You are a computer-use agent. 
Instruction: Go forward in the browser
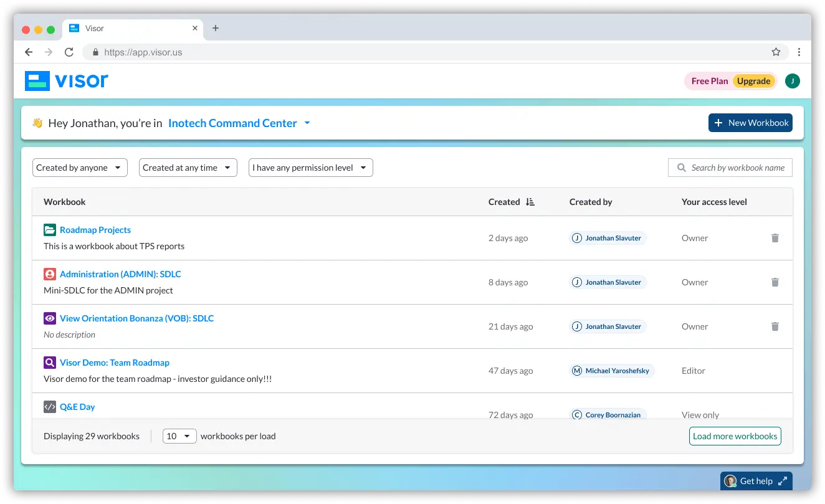pos(49,52)
